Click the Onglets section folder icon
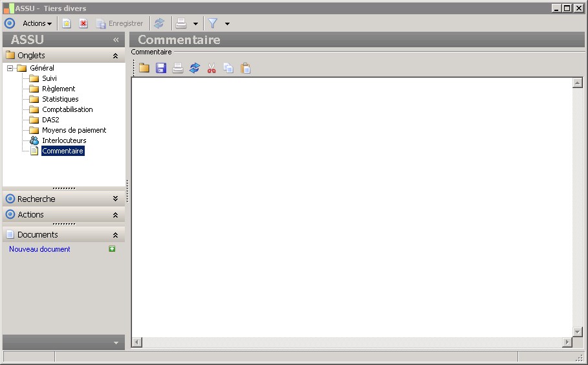The width and height of the screenshot is (588, 365). 10,55
